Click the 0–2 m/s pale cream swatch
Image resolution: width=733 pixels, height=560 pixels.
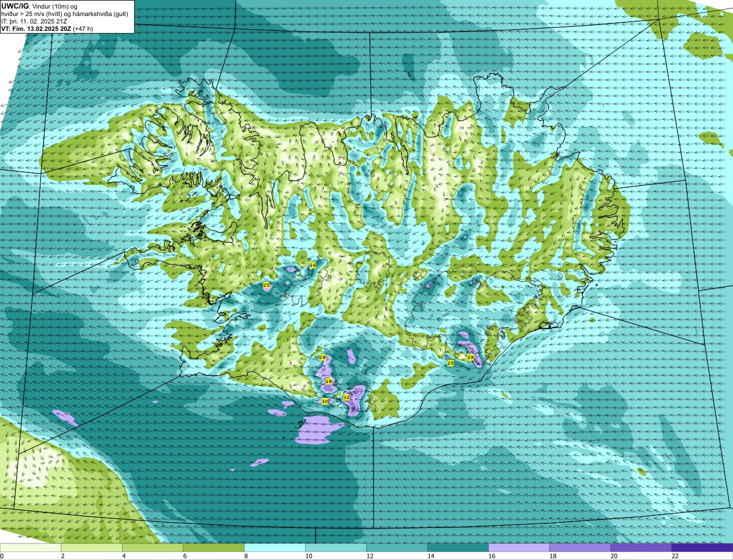coord(30,547)
